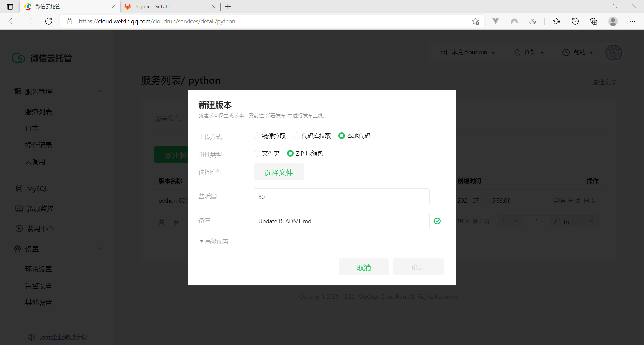Choose 文件夹 as attachment type
Image resolution: width=644 pixels, height=345 pixels.
(257, 153)
